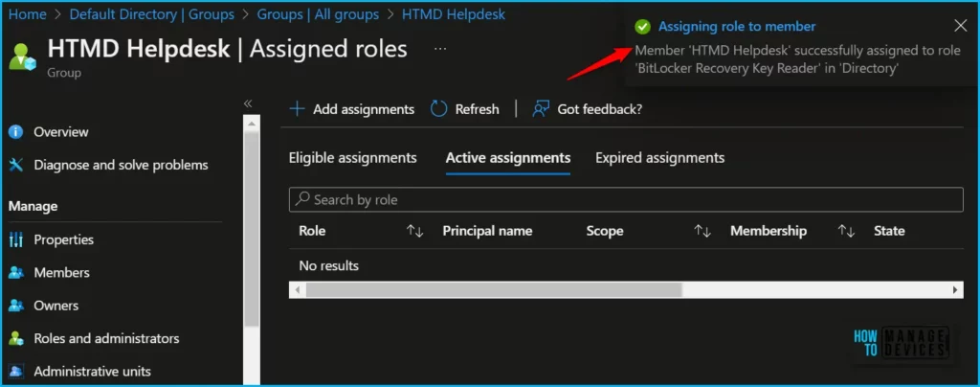Click the Assigning role to member title
This screenshot has width=980, height=387.
(737, 27)
